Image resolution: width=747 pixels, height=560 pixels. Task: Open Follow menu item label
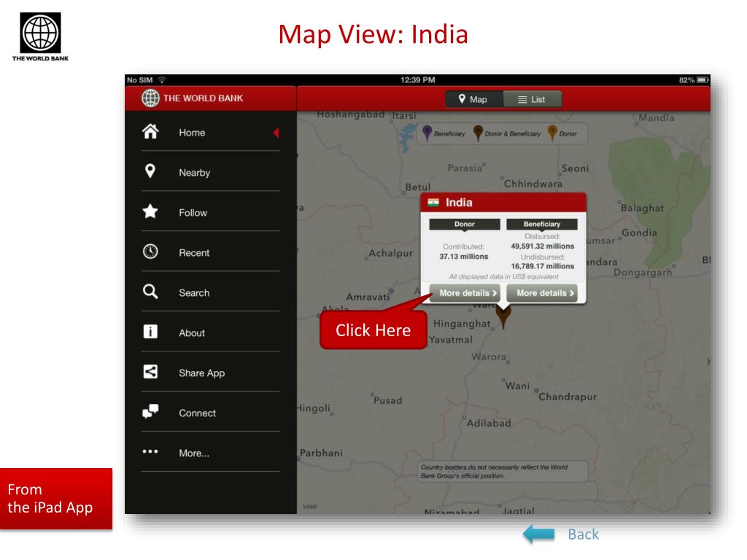193,213
